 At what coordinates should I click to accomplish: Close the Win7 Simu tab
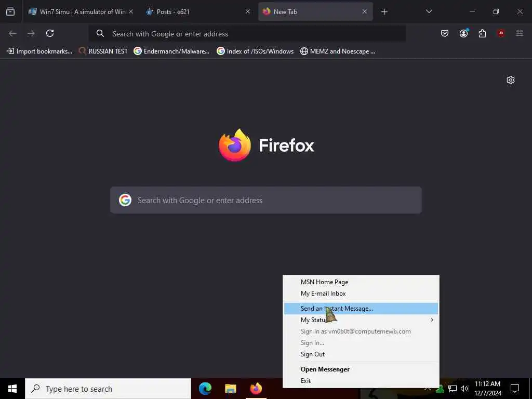[x=130, y=11]
